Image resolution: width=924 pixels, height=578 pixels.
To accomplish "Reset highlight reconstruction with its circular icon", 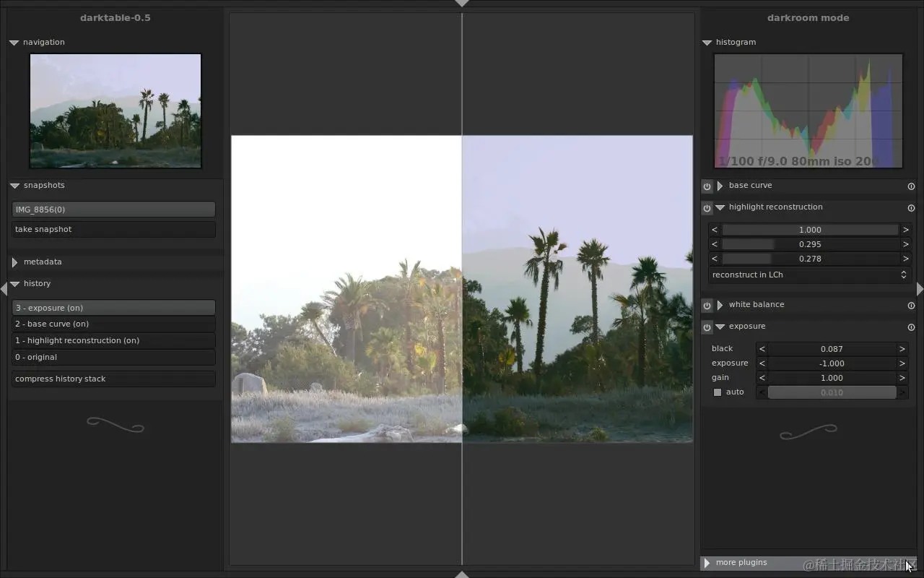I will (911, 208).
